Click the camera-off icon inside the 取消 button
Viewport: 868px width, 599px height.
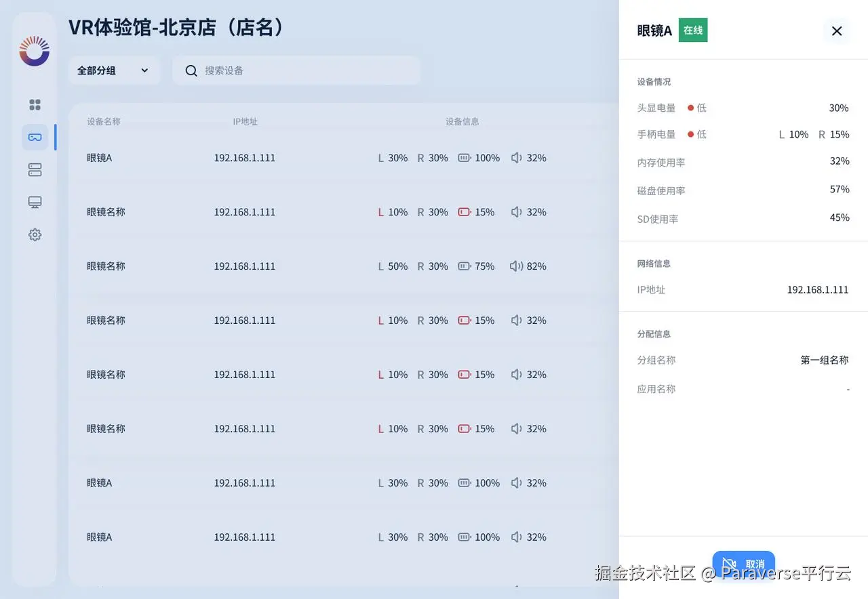coord(729,564)
